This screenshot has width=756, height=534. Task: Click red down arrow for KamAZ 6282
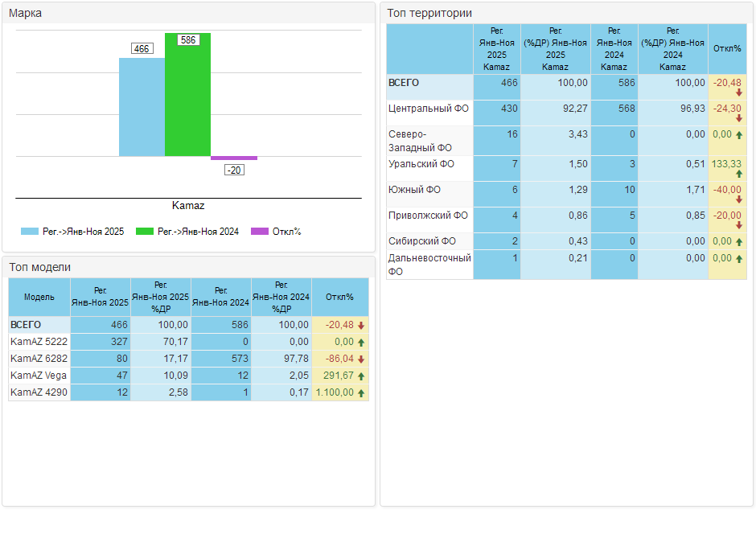coord(361,359)
